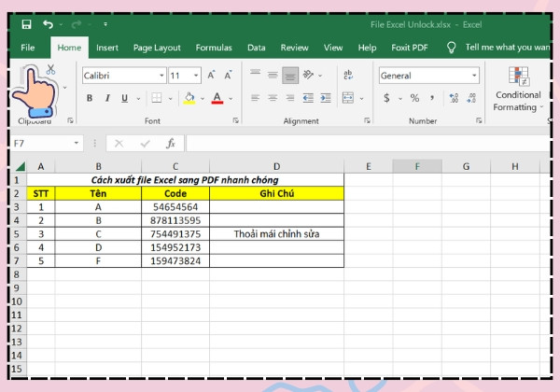Switch to the Review tab
The height and width of the screenshot is (392, 560).
click(294, 48)
